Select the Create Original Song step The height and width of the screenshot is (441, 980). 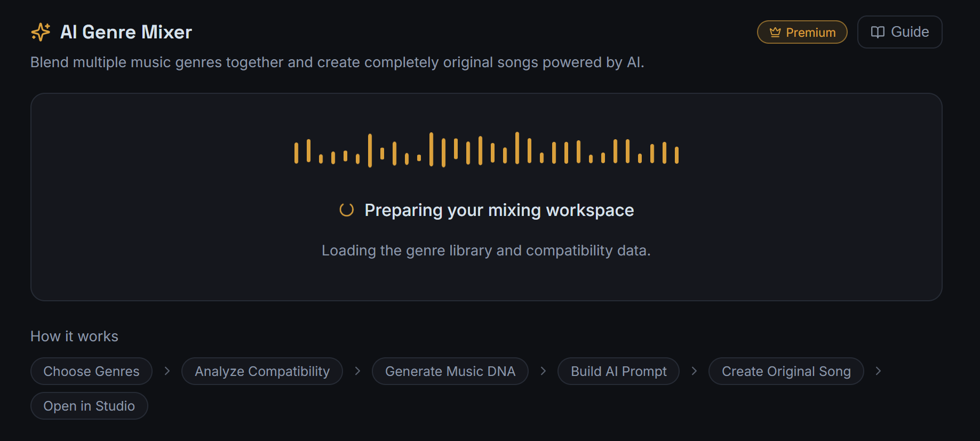click(x=786, y=371)
